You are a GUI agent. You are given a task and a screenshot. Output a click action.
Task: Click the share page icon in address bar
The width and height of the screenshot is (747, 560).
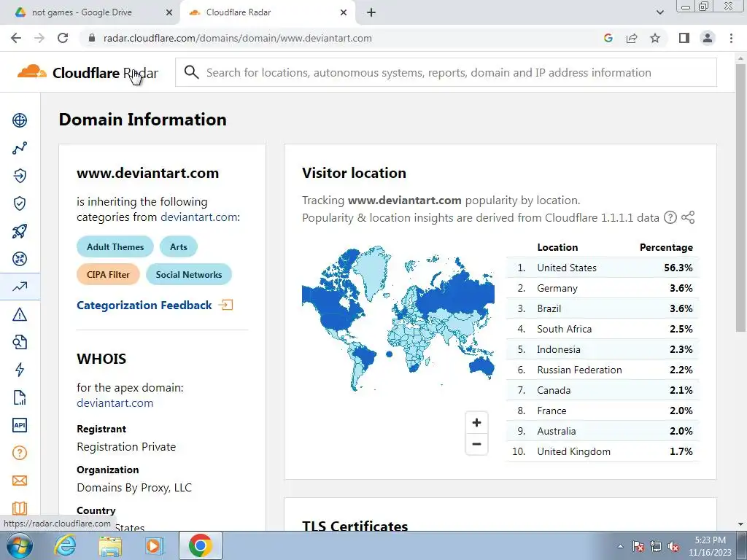[632, 38]
